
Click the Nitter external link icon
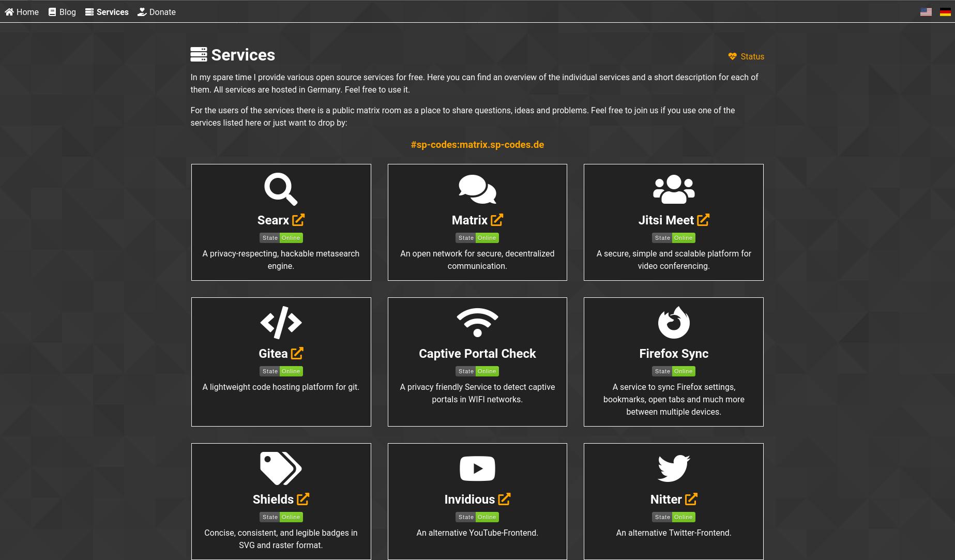(x=691, y=499)
